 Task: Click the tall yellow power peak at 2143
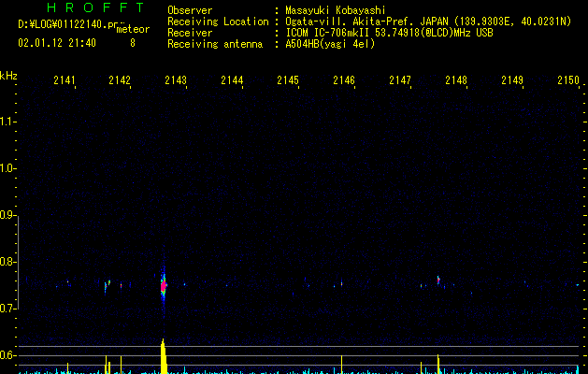pos(163,356)
